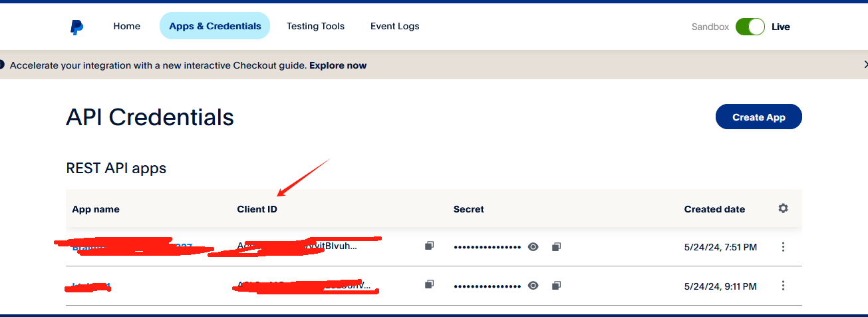This screenshot has height=317, width=868.
Task: Click masked secret dots in 7:51 PM row
Action: (x=487, y=247)
